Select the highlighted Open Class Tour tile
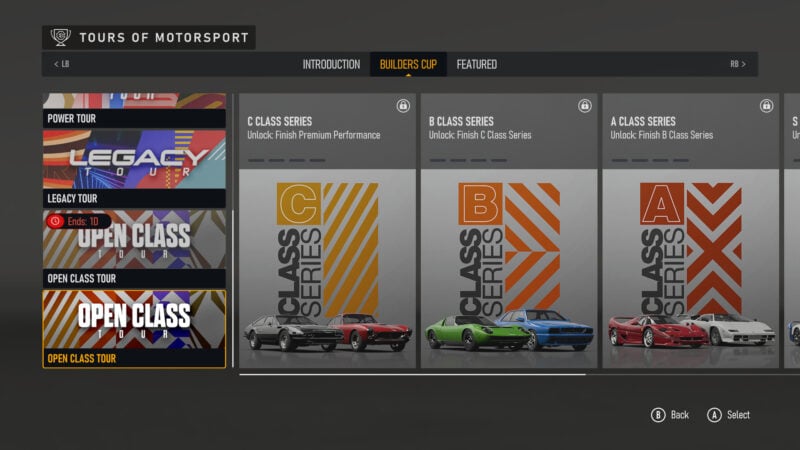Screen dimensions: 800x450 pyautogui.click(x=134, y=329)
